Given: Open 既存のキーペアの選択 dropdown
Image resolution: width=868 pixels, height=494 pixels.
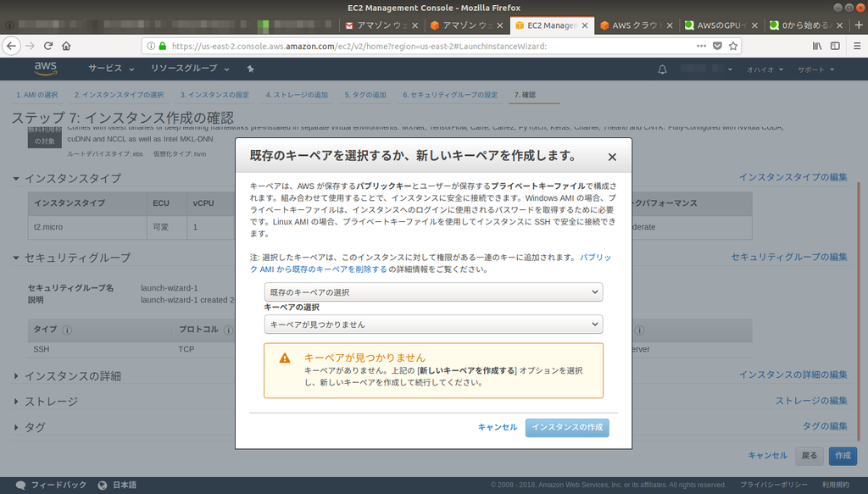Looking at the screenshot, I should [433, 292].
